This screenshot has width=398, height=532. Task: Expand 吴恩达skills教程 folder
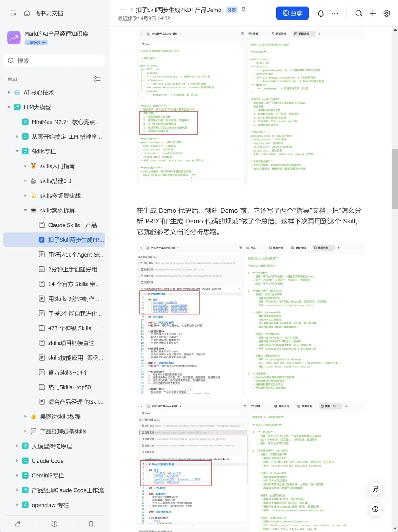[25, 417]
